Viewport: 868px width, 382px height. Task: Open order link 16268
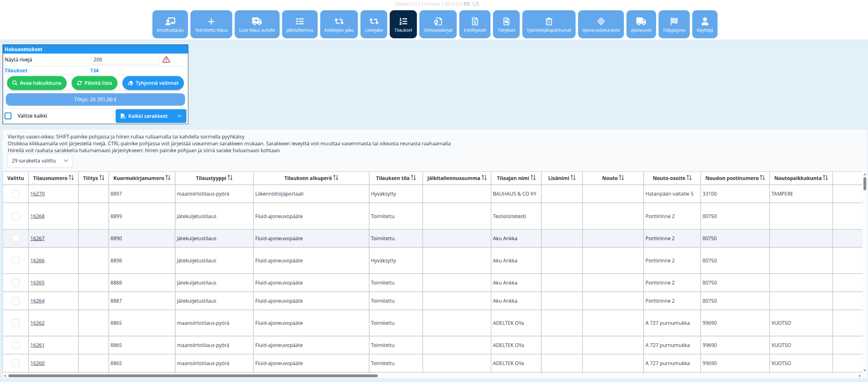coord(38,216)
